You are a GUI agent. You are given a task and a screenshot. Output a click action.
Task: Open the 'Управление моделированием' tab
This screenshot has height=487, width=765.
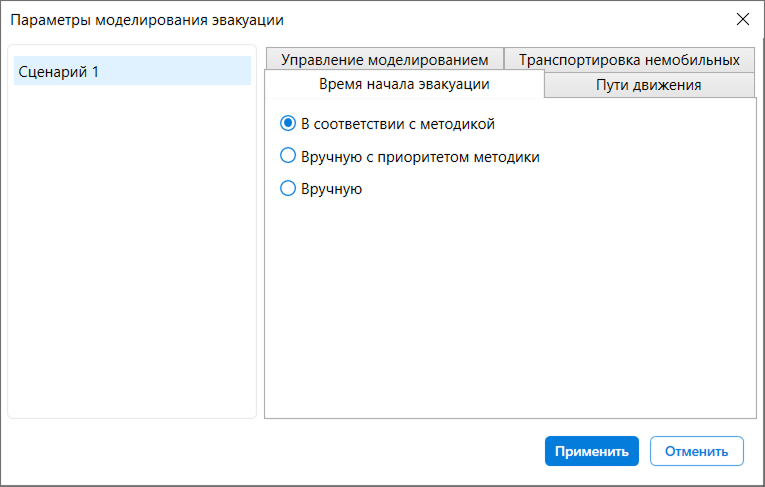[x=384, y=60]
